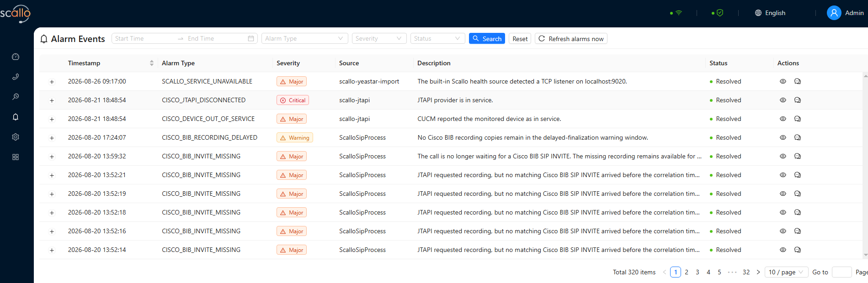Go to page 4 of alarms

click(x=708, y=272)
